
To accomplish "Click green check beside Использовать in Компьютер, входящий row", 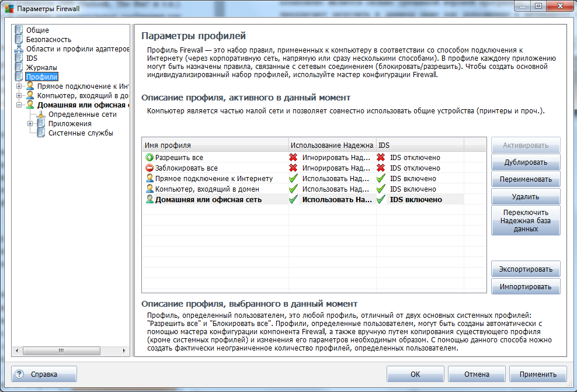I will pyautogui.click(x=293, y=189).
